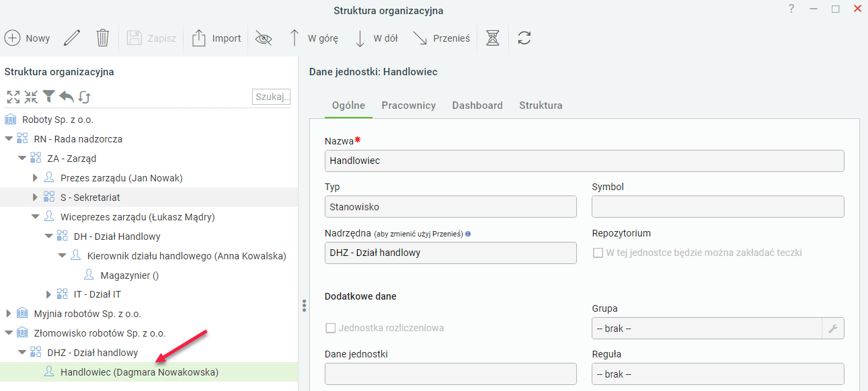Click the Import toolbar button

click(216, 38)
